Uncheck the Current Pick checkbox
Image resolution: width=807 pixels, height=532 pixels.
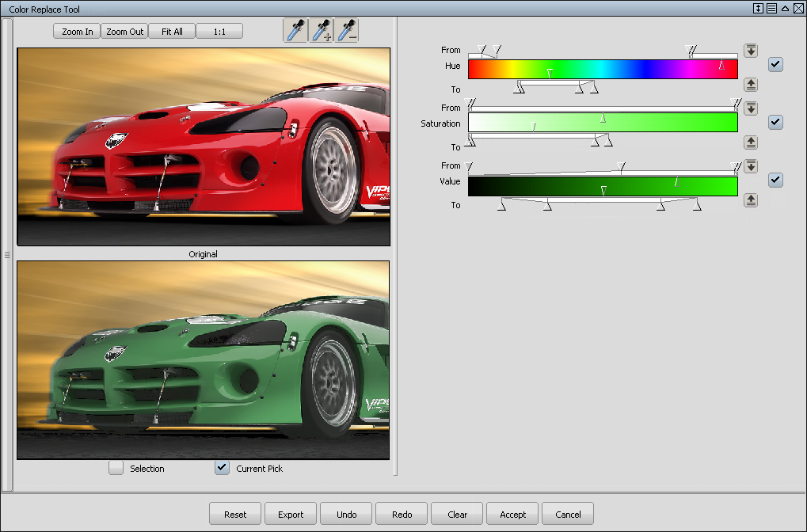click(223, 468)
